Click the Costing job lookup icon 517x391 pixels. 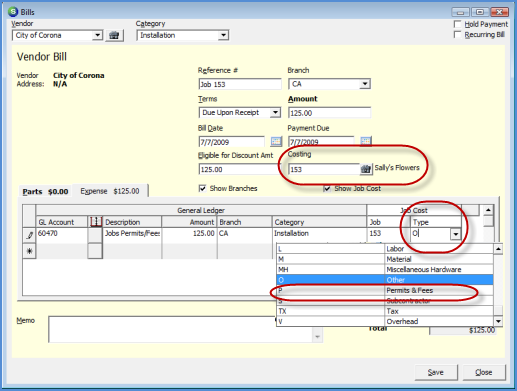pyautogui.click(x=366, y=169)
